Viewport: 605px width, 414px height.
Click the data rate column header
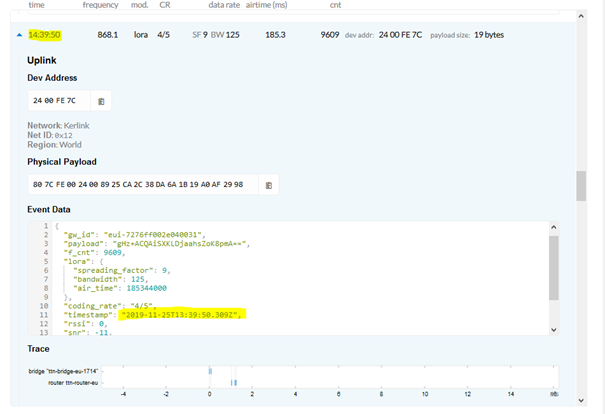pyautogui.click(x=224, y=5)
